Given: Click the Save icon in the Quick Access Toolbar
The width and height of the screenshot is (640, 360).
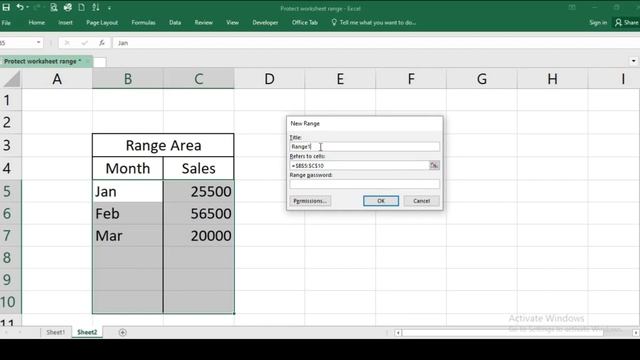Looking at the screenshot, I should [x=6, y=7].
